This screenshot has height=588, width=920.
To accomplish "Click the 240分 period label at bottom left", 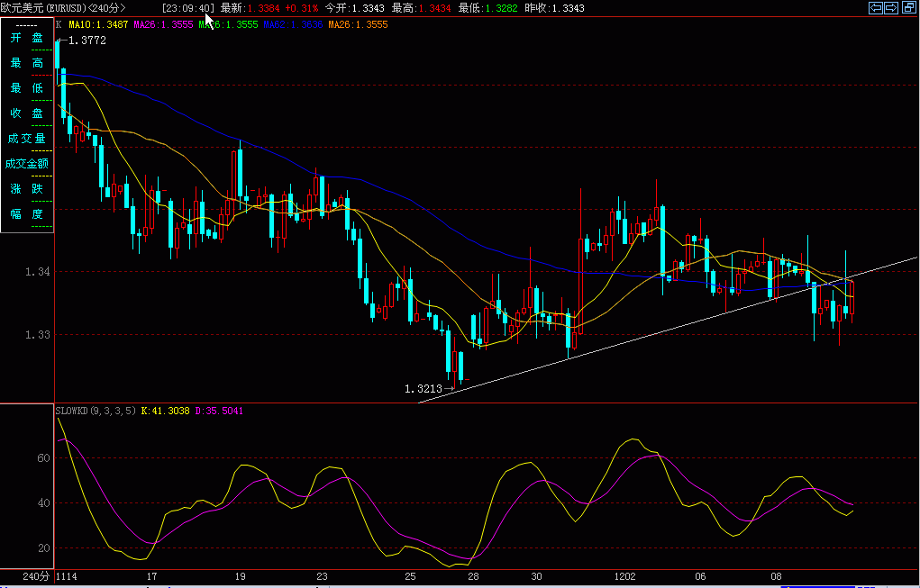I will [36, 576].
